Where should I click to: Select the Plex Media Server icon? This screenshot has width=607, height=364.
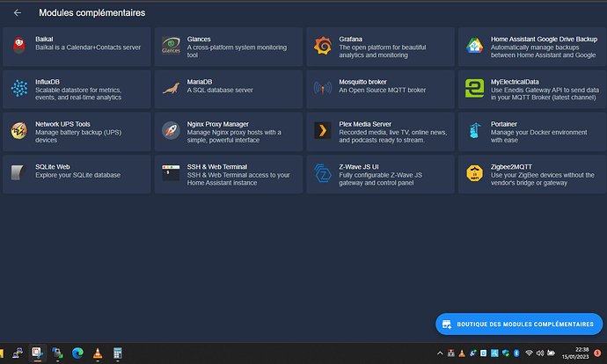point(322,131)
